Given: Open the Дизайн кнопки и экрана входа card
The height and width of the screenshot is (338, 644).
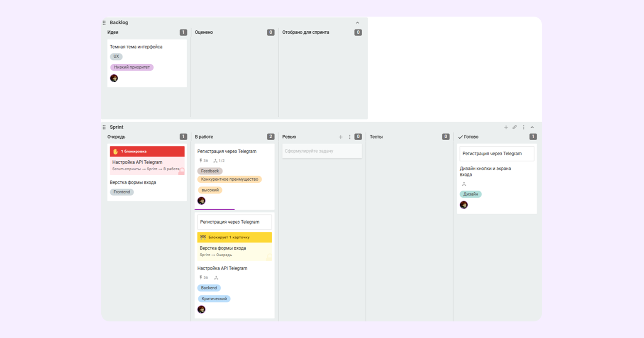Looking at the screenshot, I should coord(485,171).
